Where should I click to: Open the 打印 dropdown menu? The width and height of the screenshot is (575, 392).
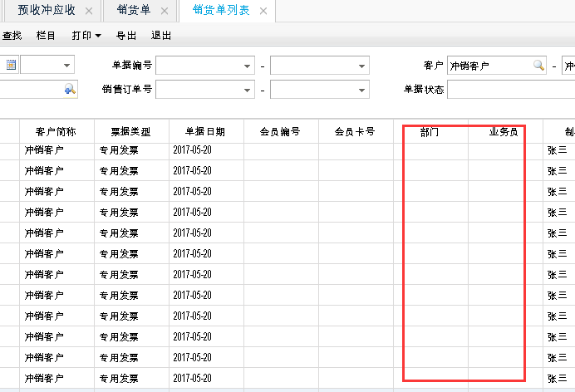pos(86,36)
